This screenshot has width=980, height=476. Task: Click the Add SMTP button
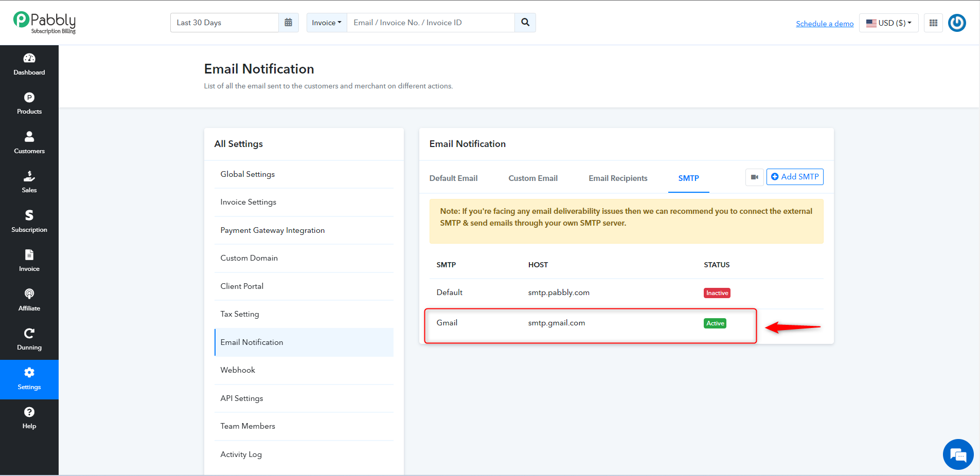tap(795, 177)
